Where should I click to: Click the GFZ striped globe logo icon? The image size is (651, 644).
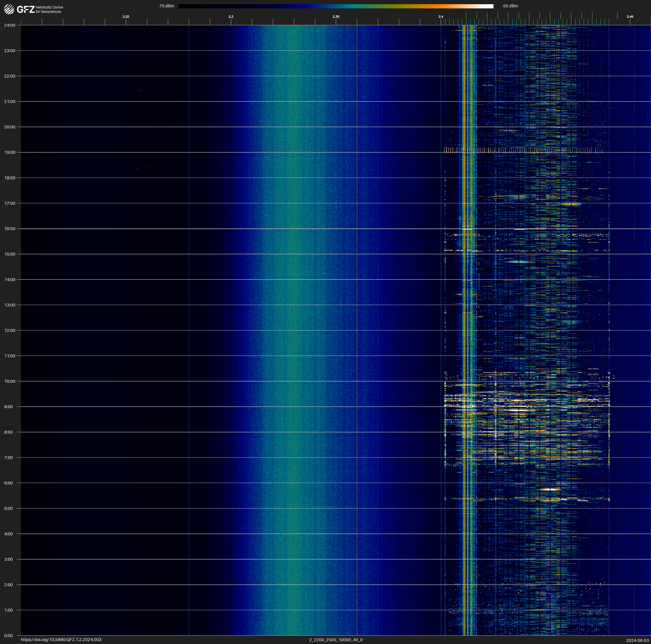(9, 9)
